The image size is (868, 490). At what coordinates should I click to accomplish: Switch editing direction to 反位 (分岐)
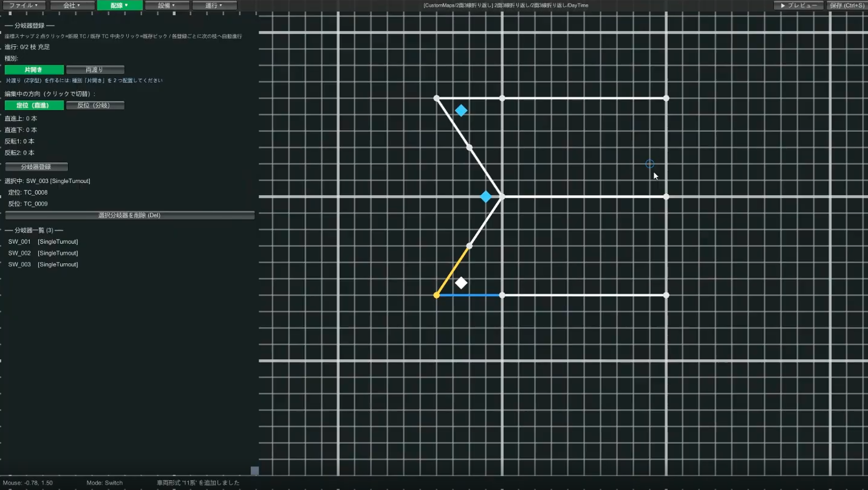pos(95,105)
